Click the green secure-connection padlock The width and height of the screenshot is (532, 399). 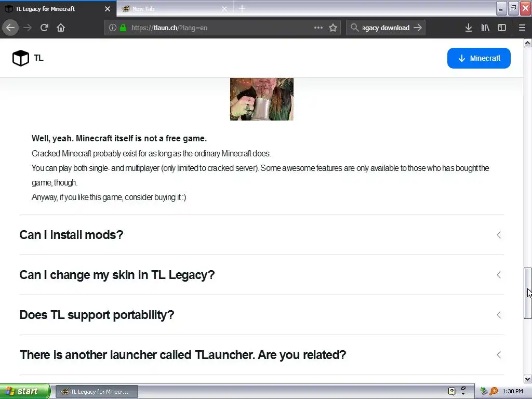123,28
